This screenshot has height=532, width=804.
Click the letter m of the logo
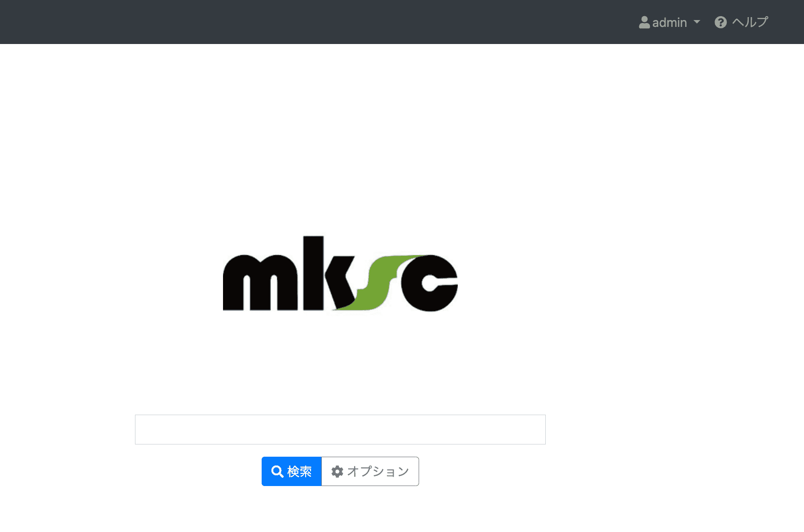259,284
